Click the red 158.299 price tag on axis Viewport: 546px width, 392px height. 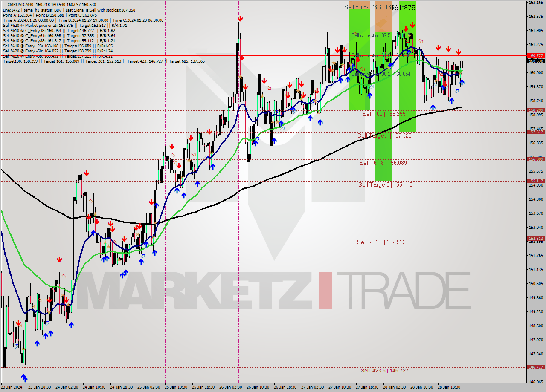(x=536, y=110)
